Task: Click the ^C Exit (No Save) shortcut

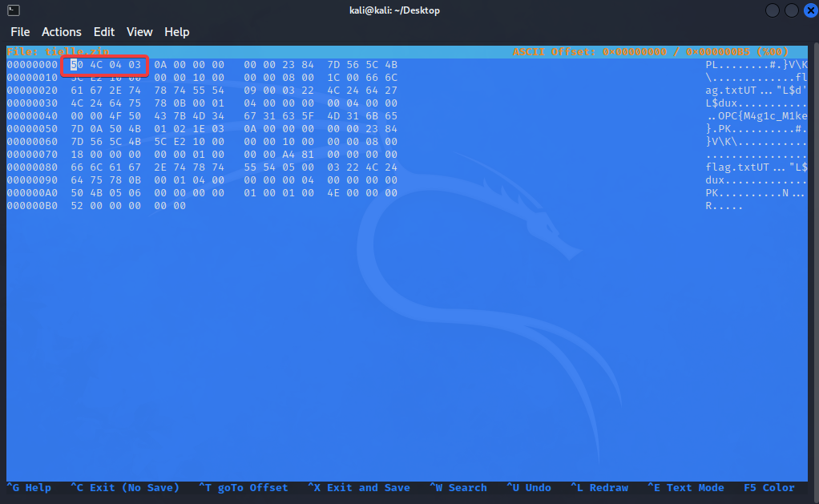Action: [x=124, y=487]
